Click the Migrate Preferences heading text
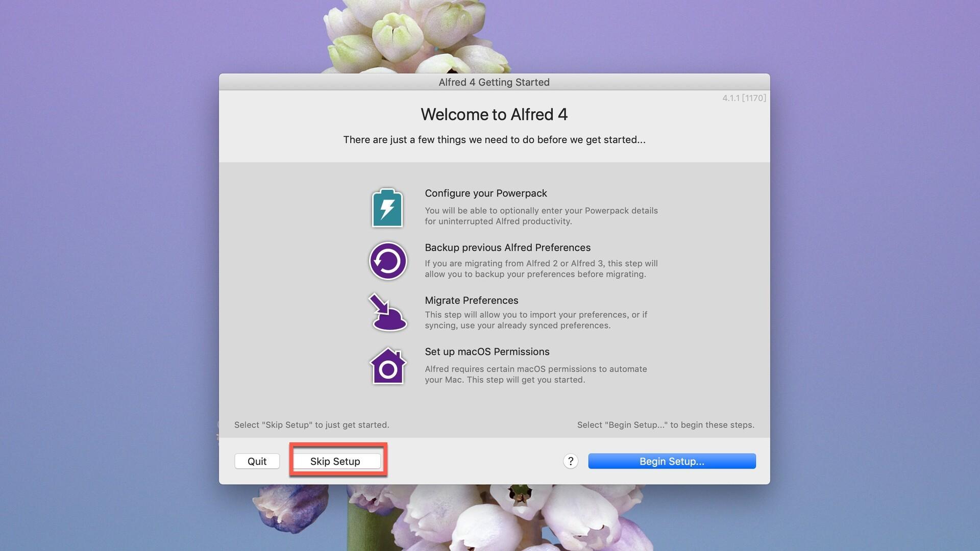The width and height of the screenshot is (980, 551). [471, 300]
